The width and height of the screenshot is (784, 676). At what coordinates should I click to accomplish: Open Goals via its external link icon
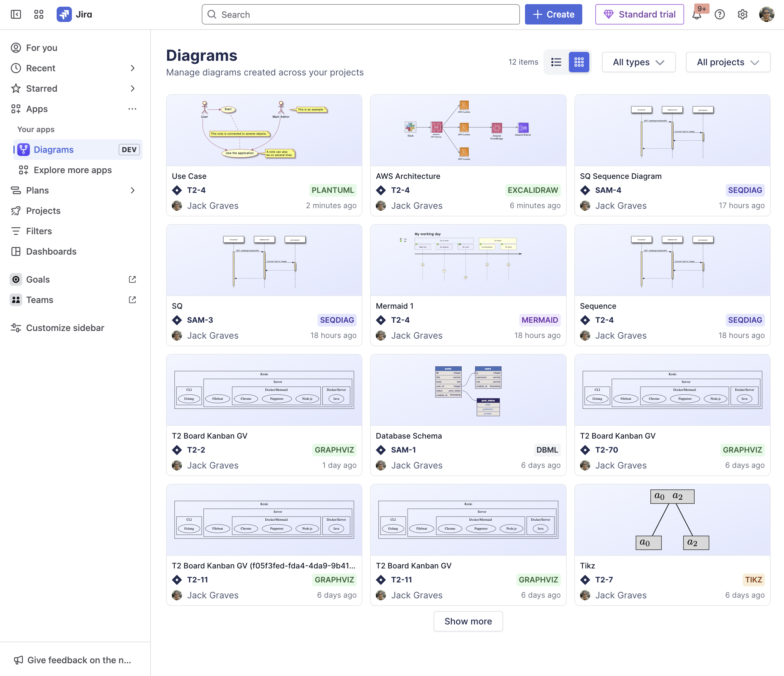[x=132, y=279]
